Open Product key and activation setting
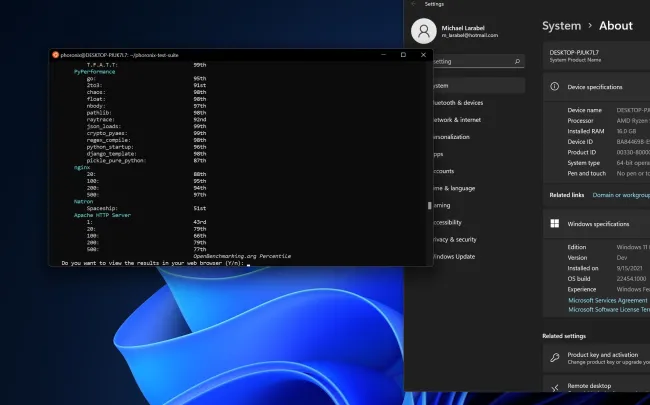Image resolution: width=650 pixels, height=405 pixels. 597,358
